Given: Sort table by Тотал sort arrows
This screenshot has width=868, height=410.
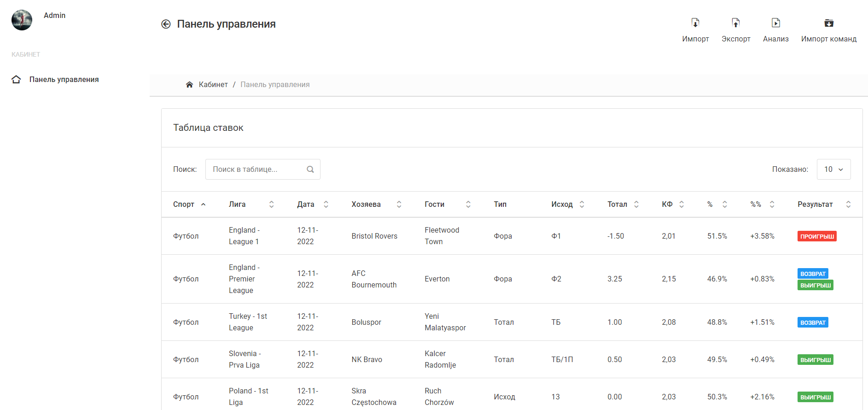Looking at the screenshot, I should pyautogui.click(x=636, y=204).
